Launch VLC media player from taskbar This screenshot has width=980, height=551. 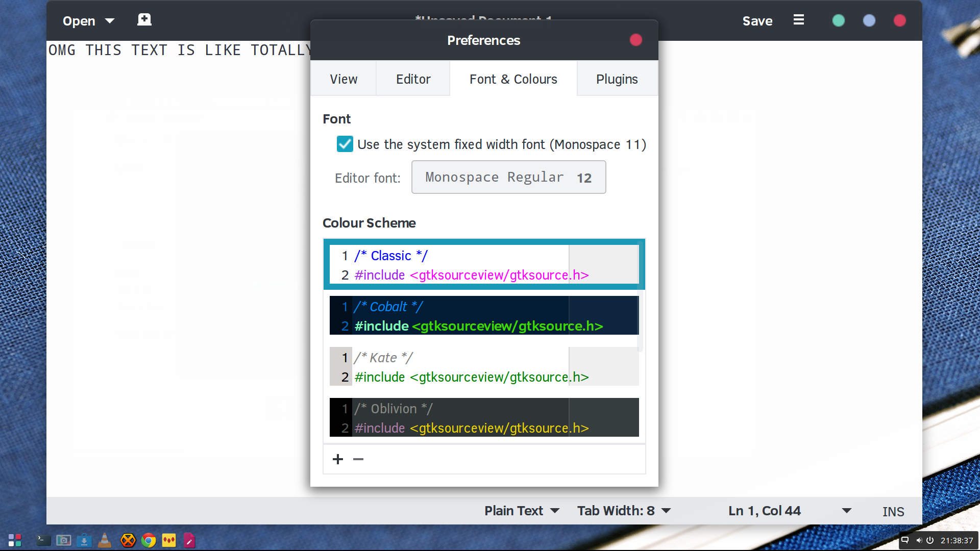coord(105,540)
